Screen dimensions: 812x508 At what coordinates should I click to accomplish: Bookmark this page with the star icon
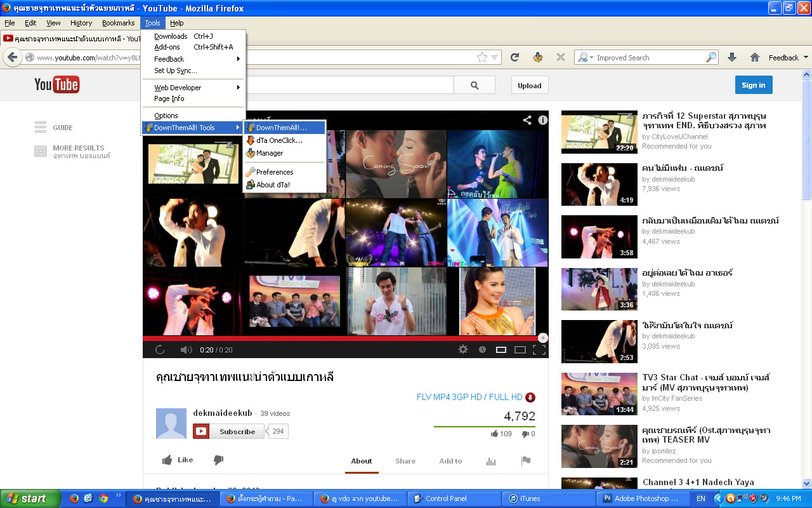coord(482,57)
